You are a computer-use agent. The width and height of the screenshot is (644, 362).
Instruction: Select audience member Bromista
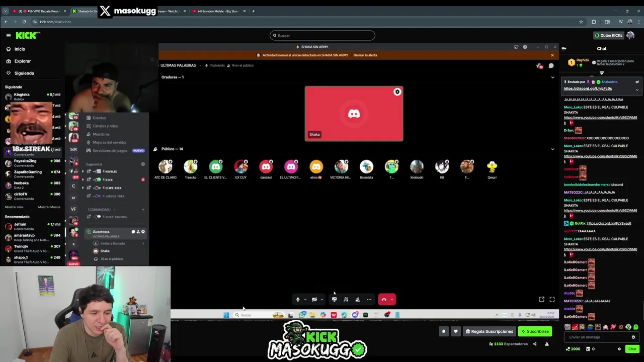point(367,169)
